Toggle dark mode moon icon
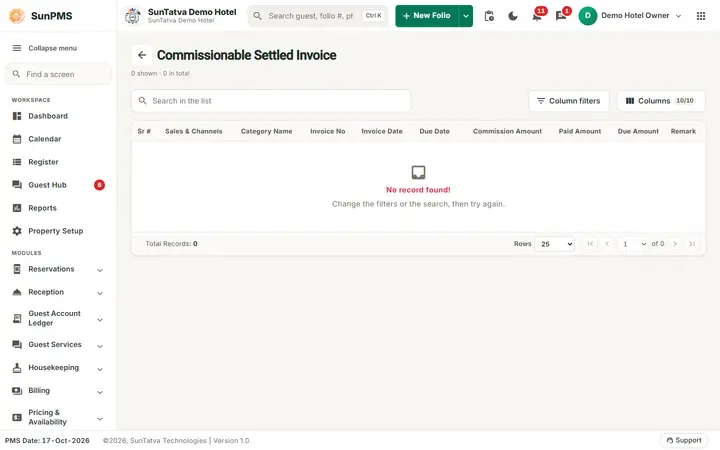The height and width of the screenshot is (450, 720). [513, 16]
